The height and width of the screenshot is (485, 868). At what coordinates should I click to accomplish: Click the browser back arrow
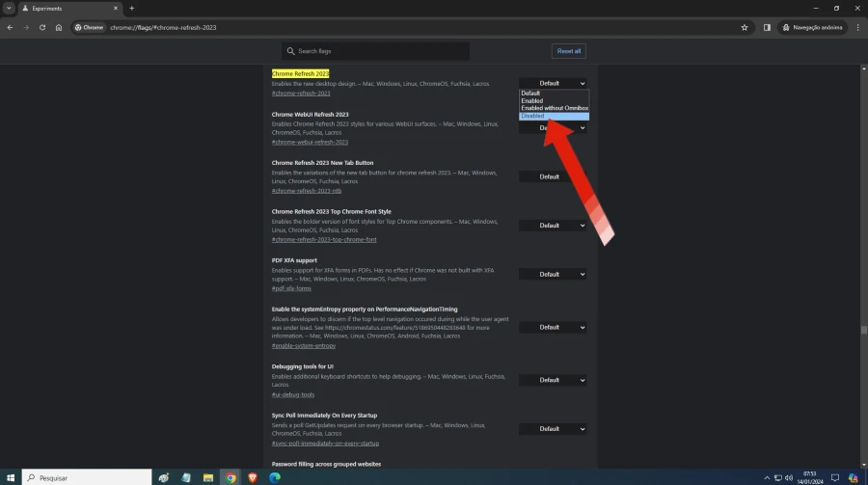click(x=10, y=27)
